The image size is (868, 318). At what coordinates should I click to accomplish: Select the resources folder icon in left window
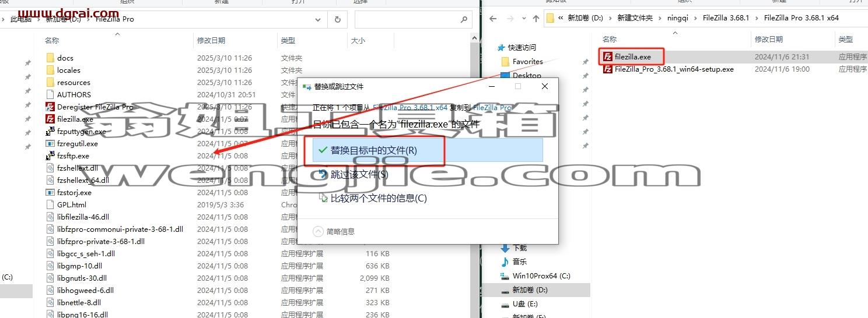(50, 82)
